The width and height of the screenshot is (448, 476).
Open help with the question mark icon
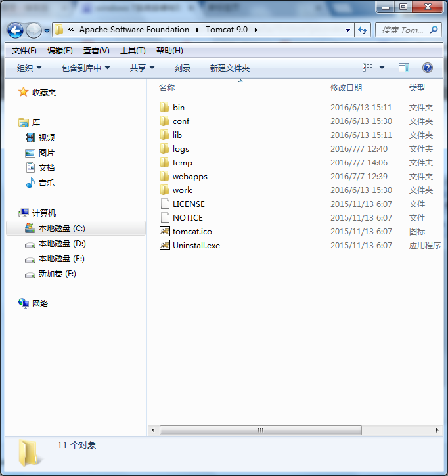coord(428,68)
